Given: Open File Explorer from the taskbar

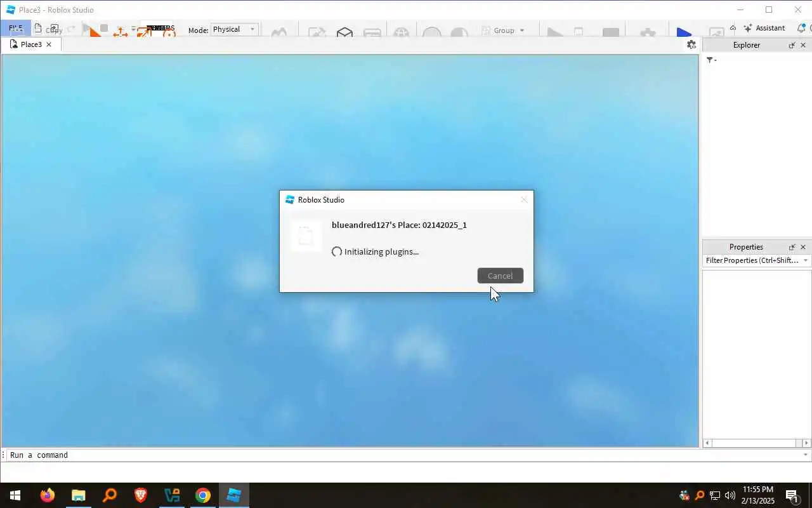Looking at the screenshot, I should pos(78,495).
